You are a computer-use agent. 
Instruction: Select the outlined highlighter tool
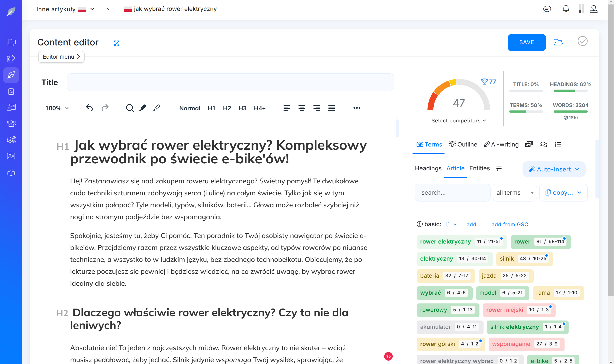157,108
